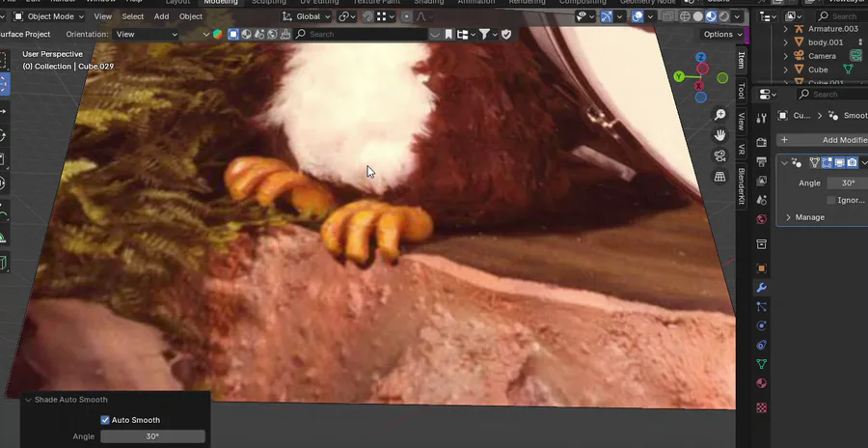The height and width of the screenshot is (448, 868).
Task: Select material preview viewport shading
Action: (711, 16)
